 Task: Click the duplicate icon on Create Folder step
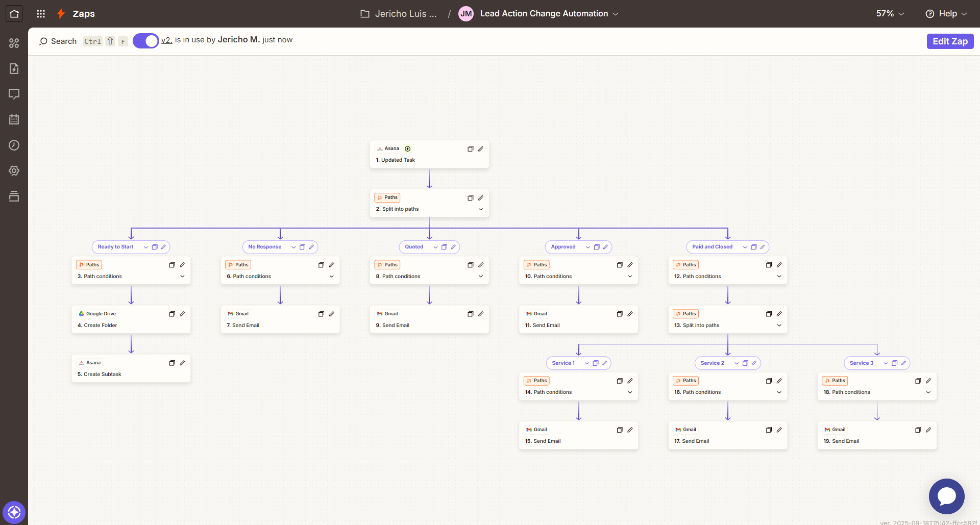(x=172, y=314)
